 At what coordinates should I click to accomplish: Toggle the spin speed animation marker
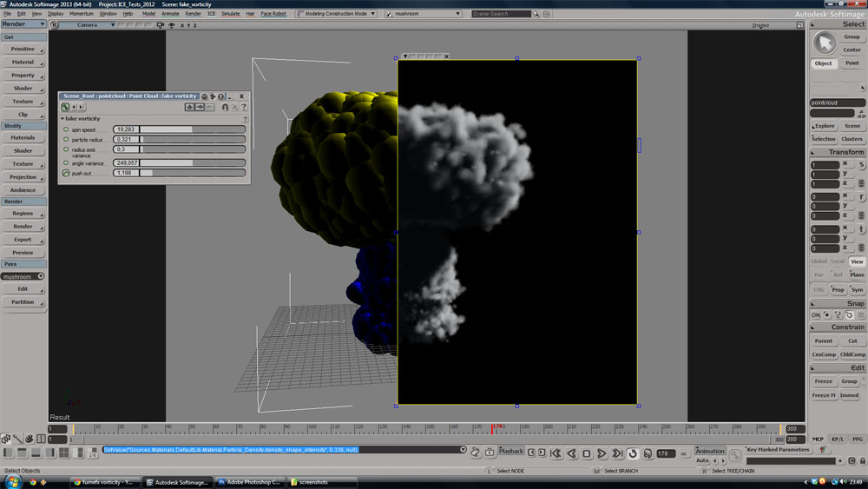pos(66,129)
